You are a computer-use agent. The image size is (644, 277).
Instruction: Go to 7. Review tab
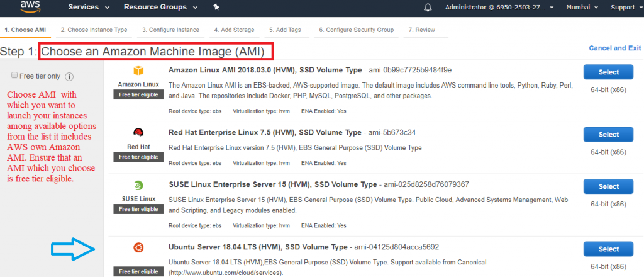(422, 30)
